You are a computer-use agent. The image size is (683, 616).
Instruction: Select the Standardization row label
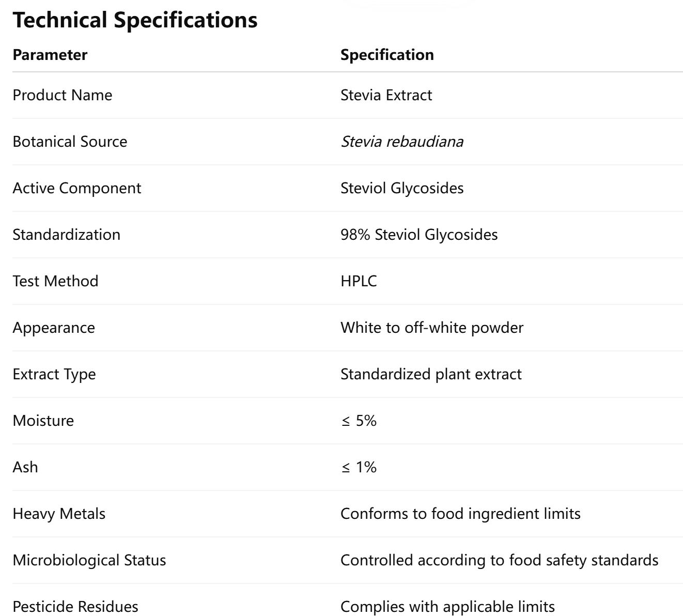point(66,235)
